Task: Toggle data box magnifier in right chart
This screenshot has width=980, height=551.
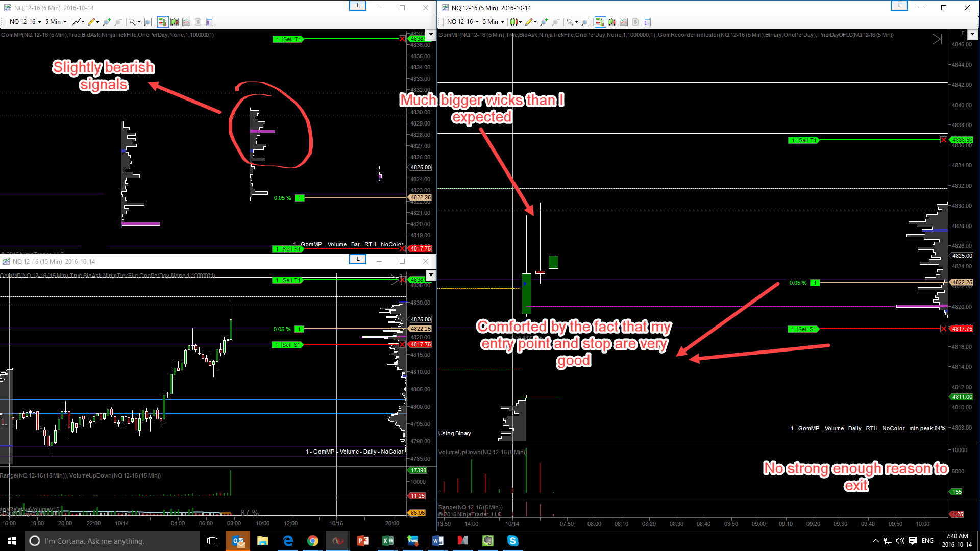Action: (x=585, y=22)
